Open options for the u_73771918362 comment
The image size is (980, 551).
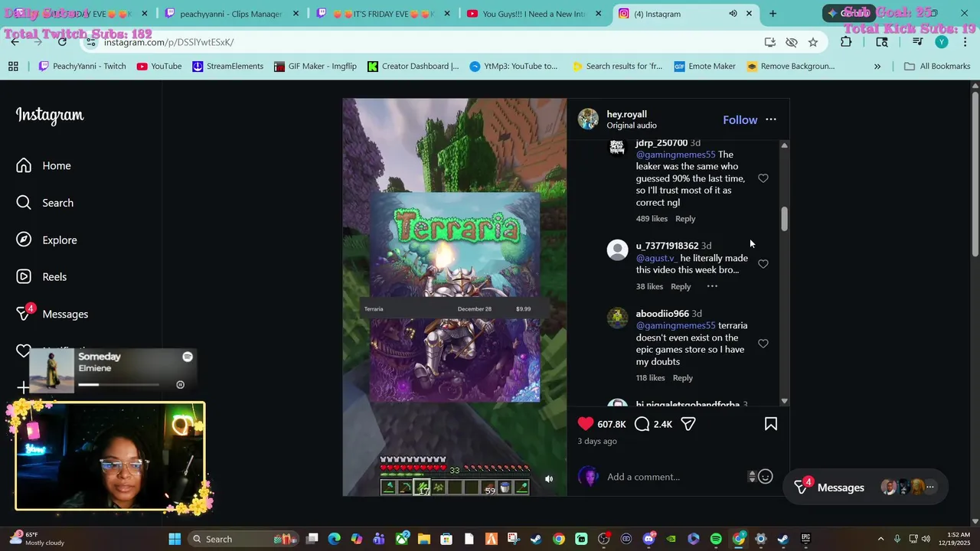tap(712, 286)
